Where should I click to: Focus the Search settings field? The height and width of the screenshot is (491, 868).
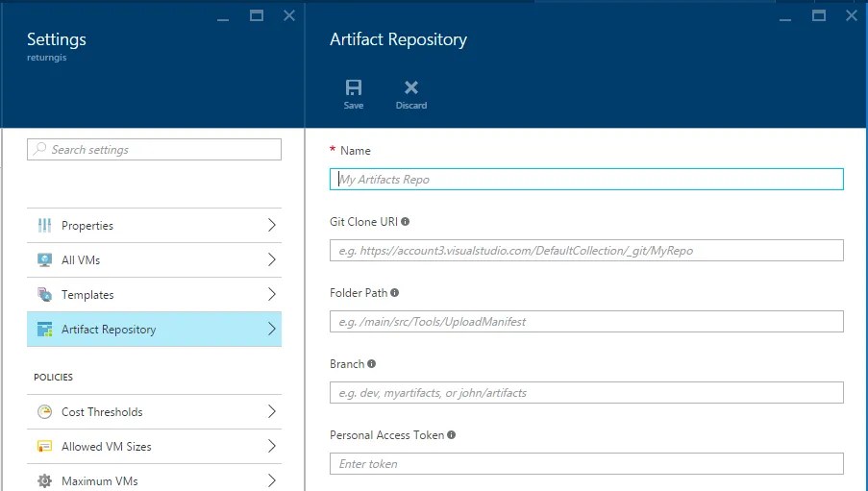(154, 150)
